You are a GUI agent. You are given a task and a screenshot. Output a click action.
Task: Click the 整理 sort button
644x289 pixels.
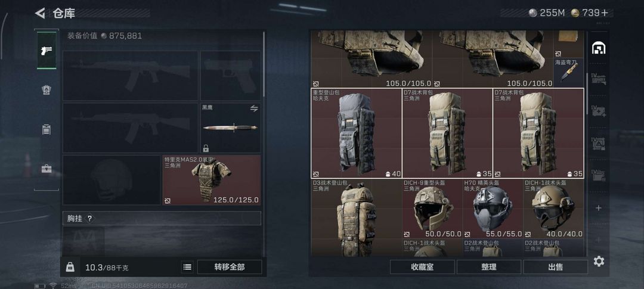pyautogui.click(x=489, y=267)
